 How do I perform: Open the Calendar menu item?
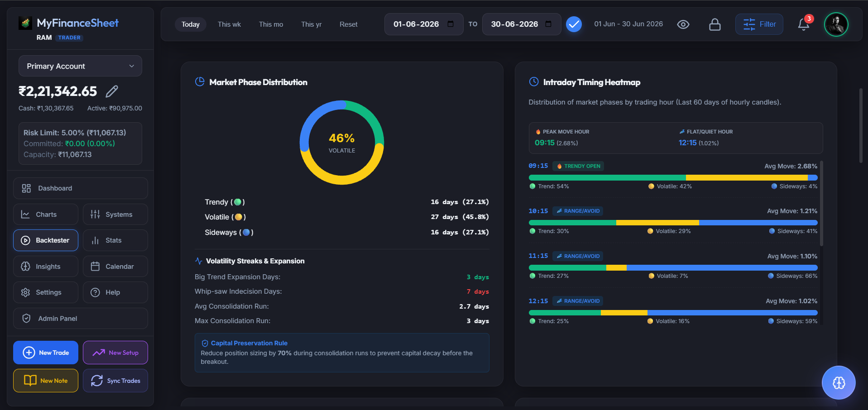[115, 267]
